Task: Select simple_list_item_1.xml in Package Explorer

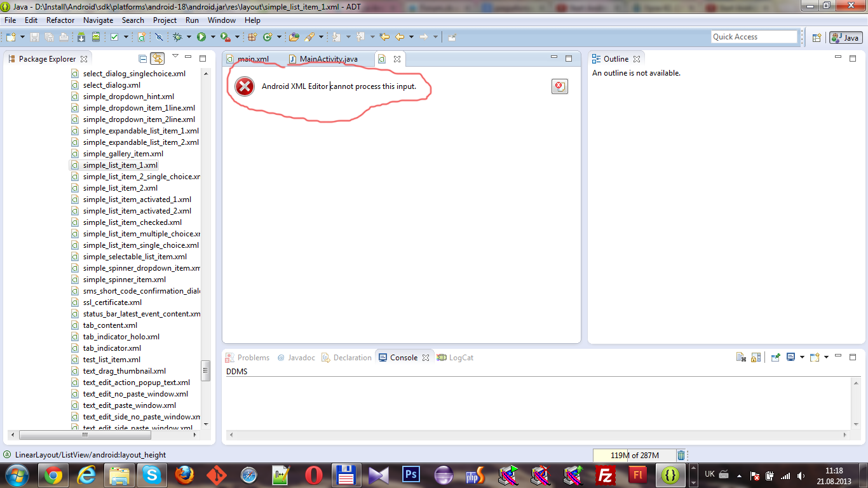Action: 114,165
